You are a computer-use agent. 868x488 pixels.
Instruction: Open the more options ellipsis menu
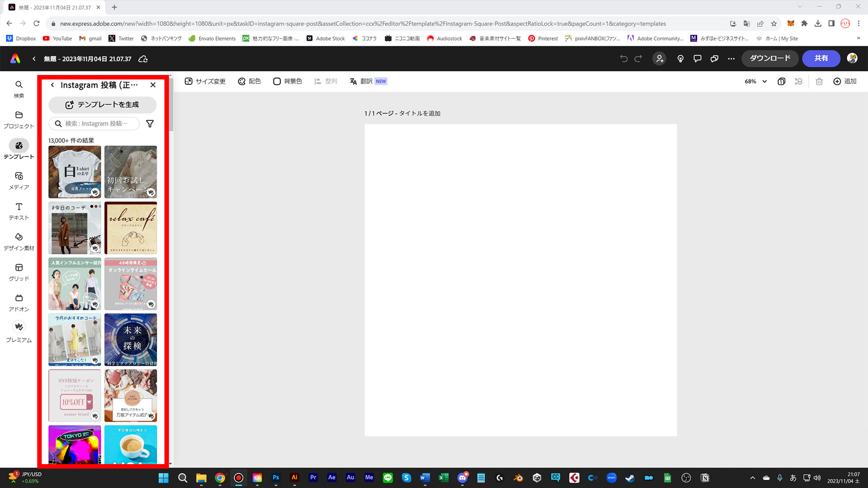(x=731, y=59)
